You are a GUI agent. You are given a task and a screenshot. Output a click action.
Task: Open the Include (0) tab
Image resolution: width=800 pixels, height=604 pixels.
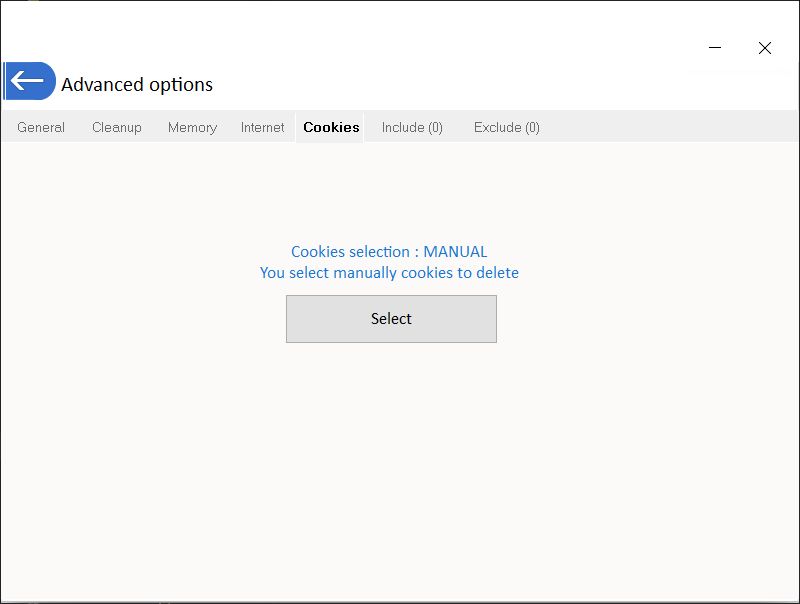point(412,127)
